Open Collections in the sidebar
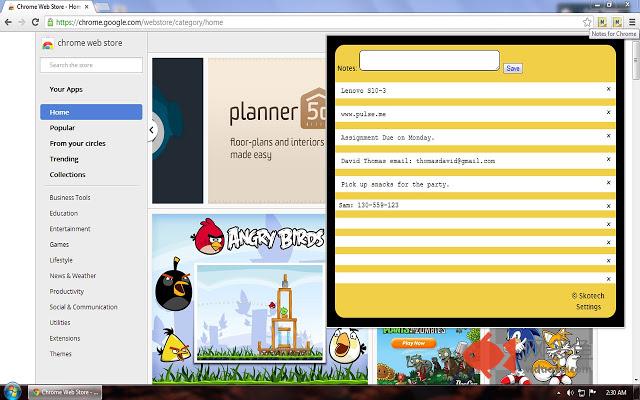 [x=67, y=175]
